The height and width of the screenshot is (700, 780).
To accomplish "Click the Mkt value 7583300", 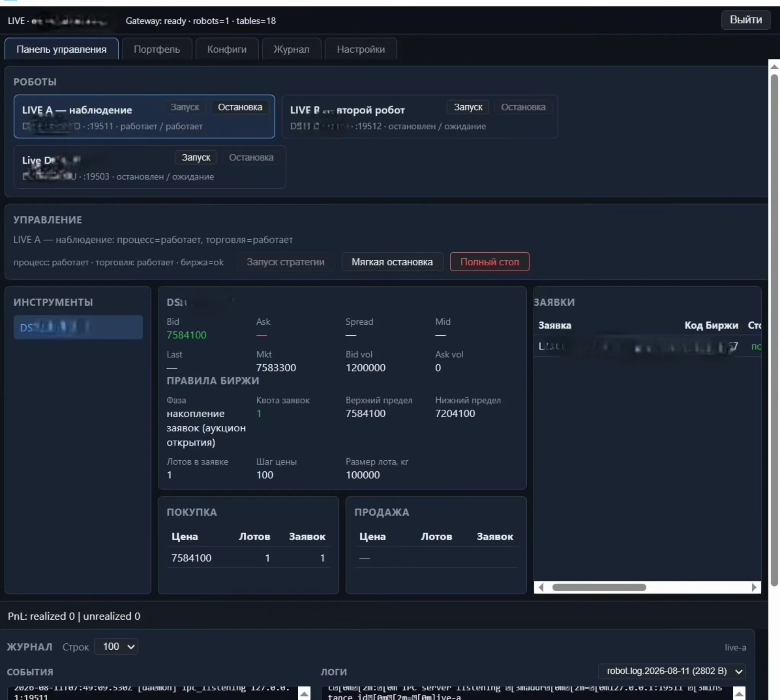I will coord(276,368).
